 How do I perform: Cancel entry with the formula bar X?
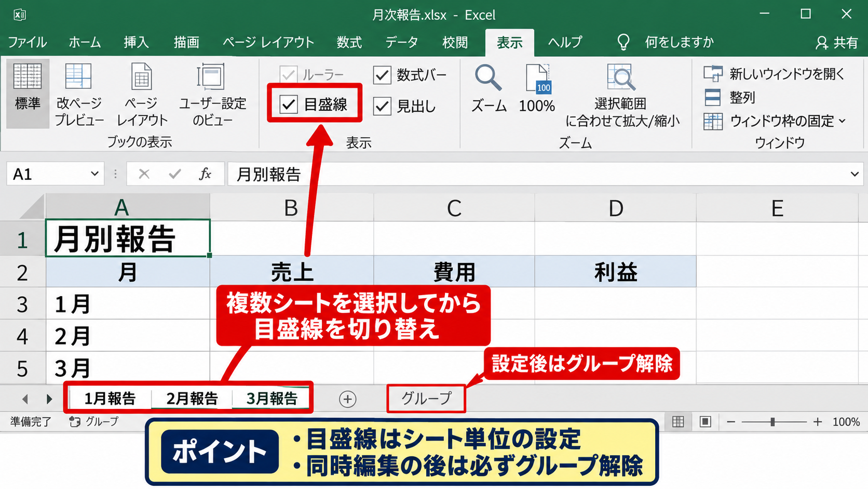144,174
